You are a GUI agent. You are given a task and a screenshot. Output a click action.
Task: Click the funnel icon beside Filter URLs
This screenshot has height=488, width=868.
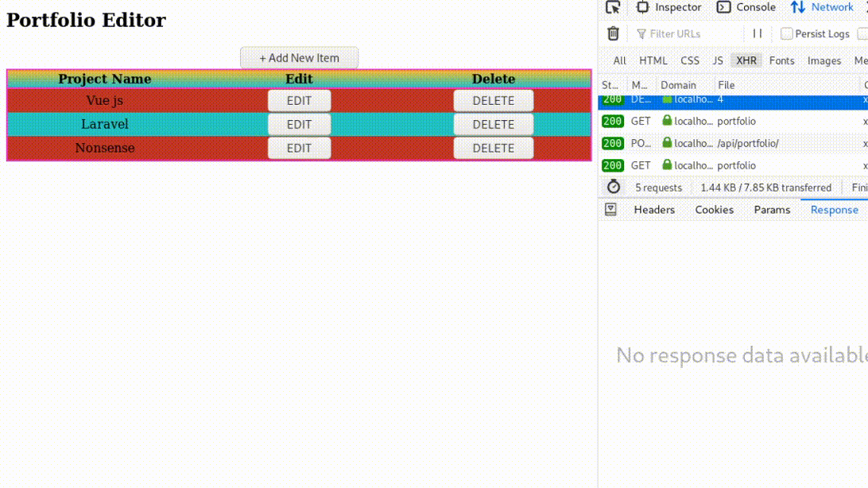click(x=641, y=33)
